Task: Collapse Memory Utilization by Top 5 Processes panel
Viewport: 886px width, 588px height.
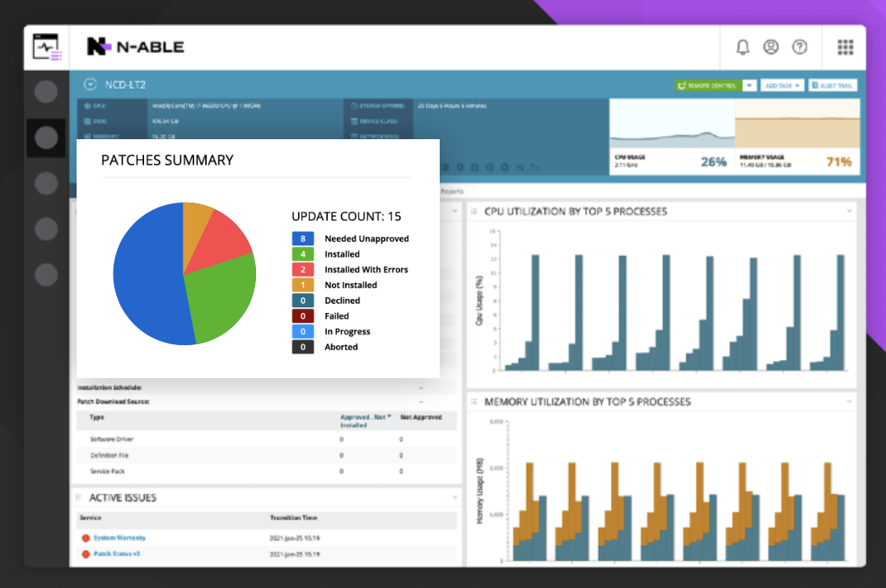Action: click(x=849, y=401)
